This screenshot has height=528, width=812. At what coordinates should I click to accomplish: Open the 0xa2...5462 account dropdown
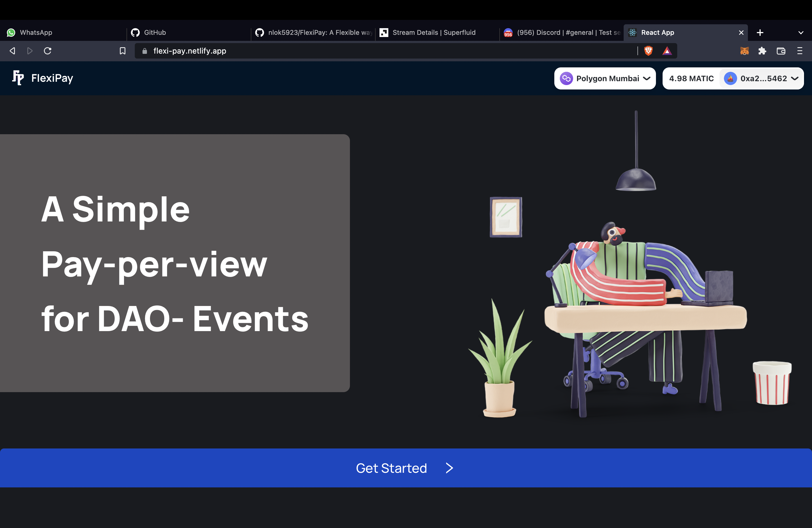coord(761,78)
